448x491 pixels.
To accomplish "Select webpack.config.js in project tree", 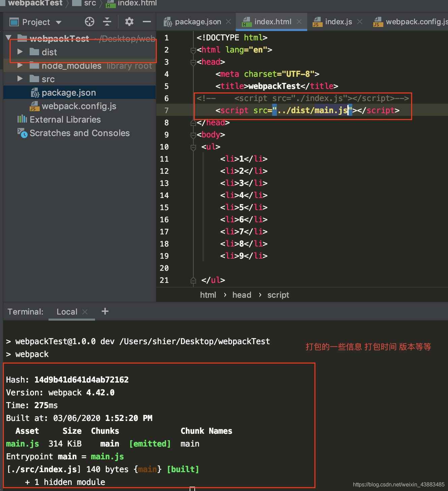I will (79, 106).
